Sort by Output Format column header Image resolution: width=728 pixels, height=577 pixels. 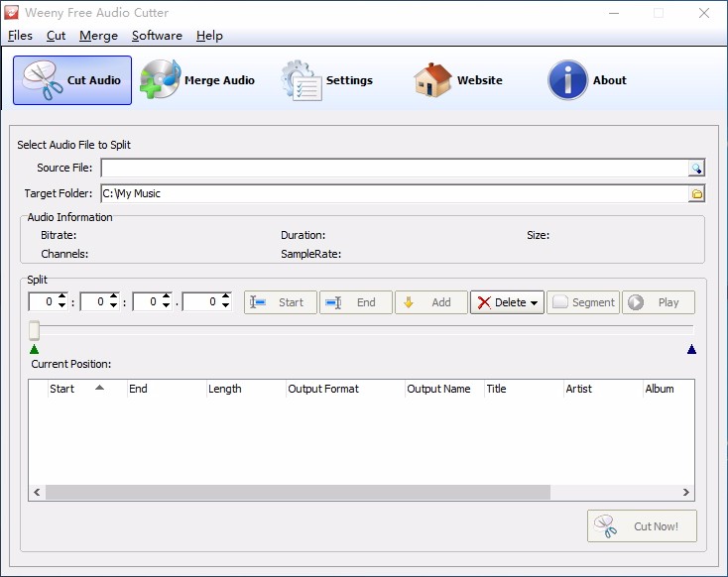345,389
